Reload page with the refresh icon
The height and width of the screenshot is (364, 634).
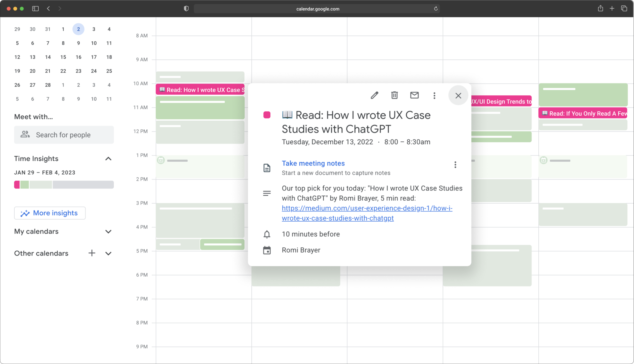435,9
